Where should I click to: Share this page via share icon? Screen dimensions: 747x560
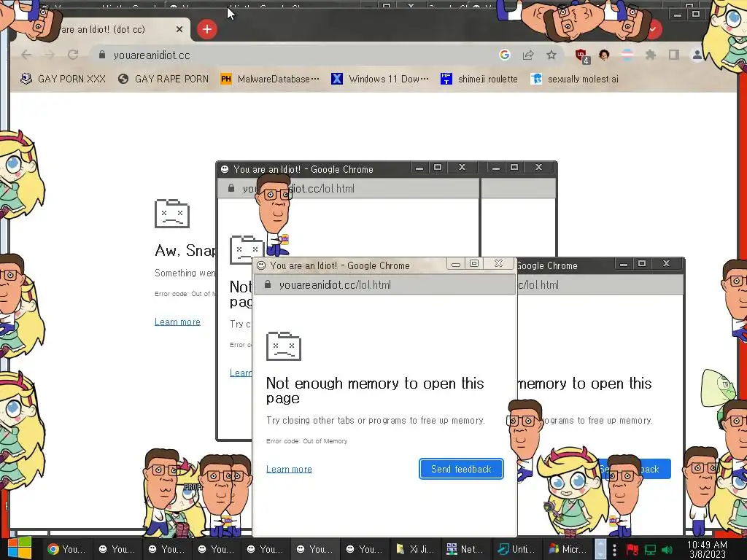click(528, 55)
